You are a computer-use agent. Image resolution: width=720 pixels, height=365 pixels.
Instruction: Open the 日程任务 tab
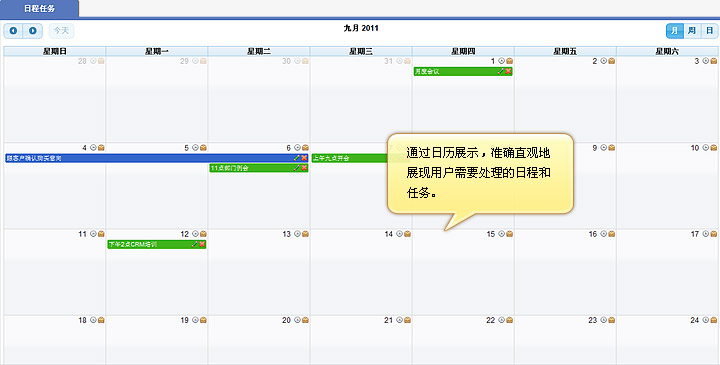[39, 9]
